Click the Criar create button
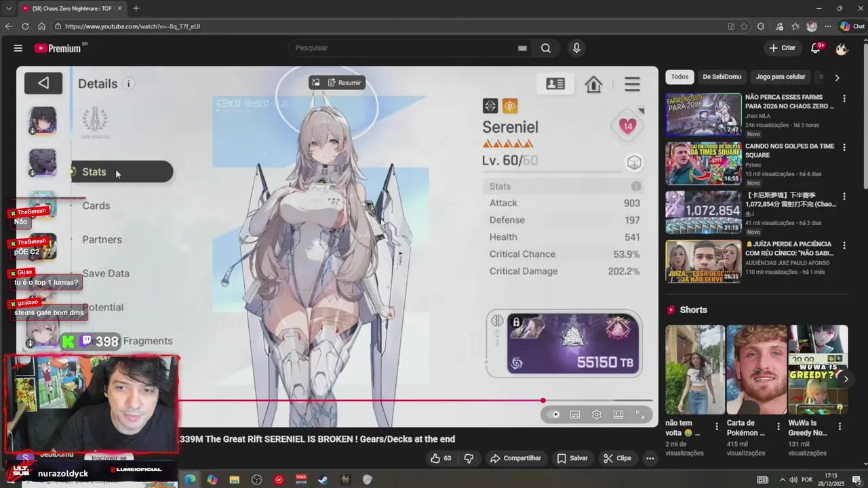Viewport: 868px width, 488px height. click(x=782, y=48)
